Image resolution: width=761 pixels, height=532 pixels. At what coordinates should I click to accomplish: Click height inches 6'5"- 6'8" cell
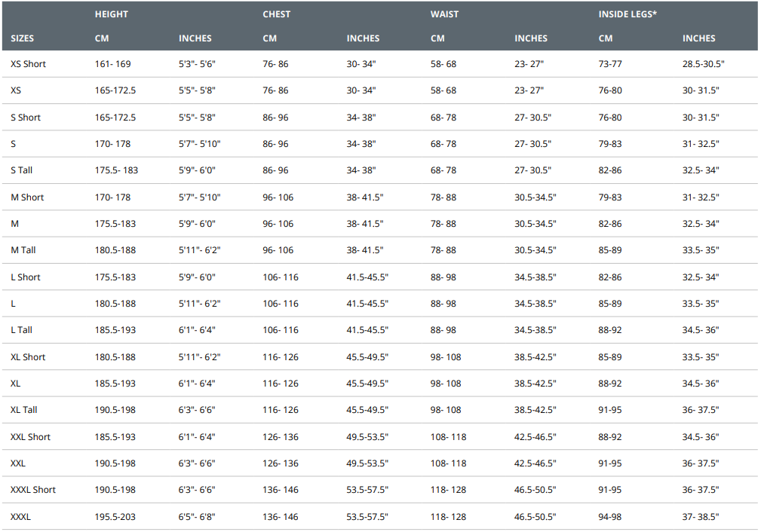tap(197, 517)
